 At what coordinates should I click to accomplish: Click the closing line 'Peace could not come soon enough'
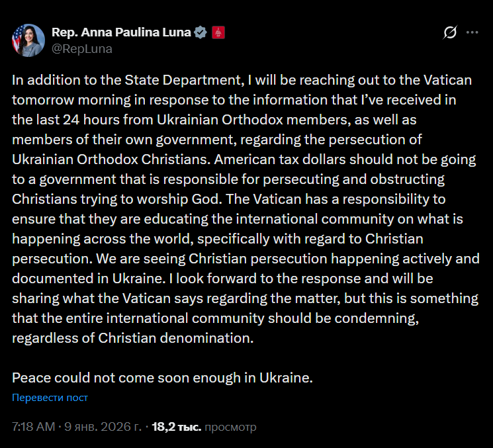pos(161,379)
